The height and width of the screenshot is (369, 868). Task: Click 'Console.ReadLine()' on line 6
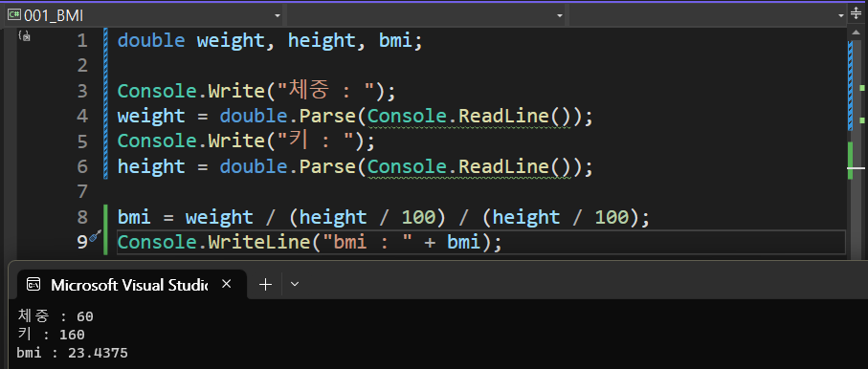click(470, 166)
